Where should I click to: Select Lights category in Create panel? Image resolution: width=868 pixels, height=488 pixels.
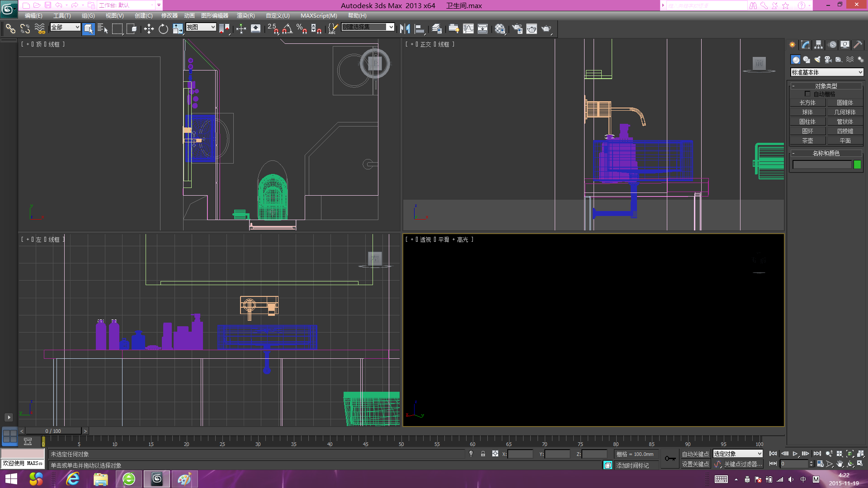click(817, 60)
